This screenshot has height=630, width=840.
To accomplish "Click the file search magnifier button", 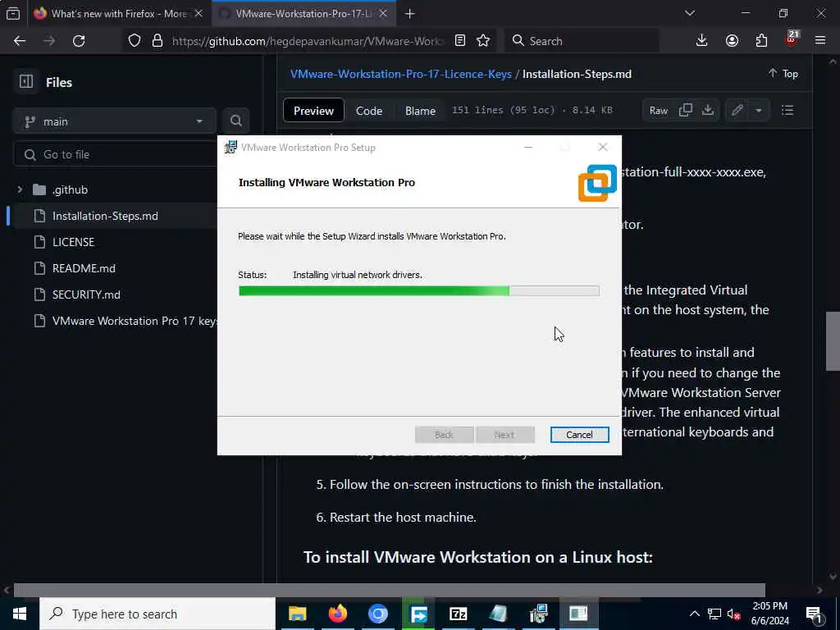I will (235, 121).
